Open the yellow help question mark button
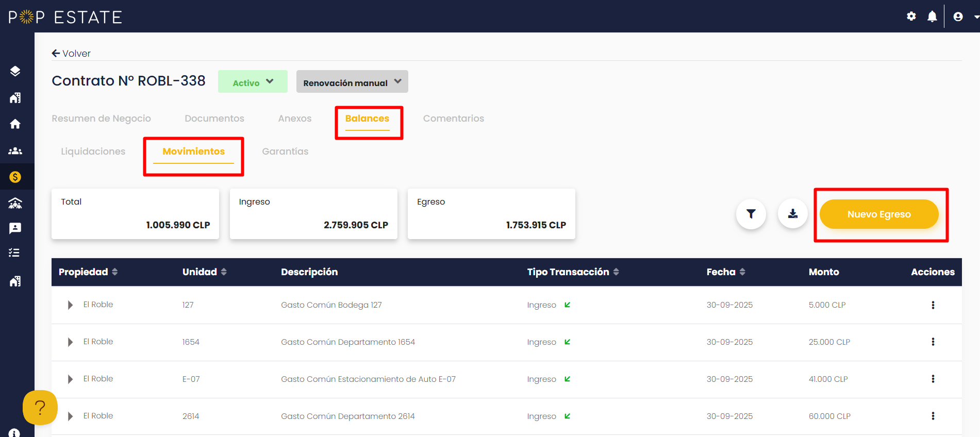The image size is (980, 437). (40, 408)
